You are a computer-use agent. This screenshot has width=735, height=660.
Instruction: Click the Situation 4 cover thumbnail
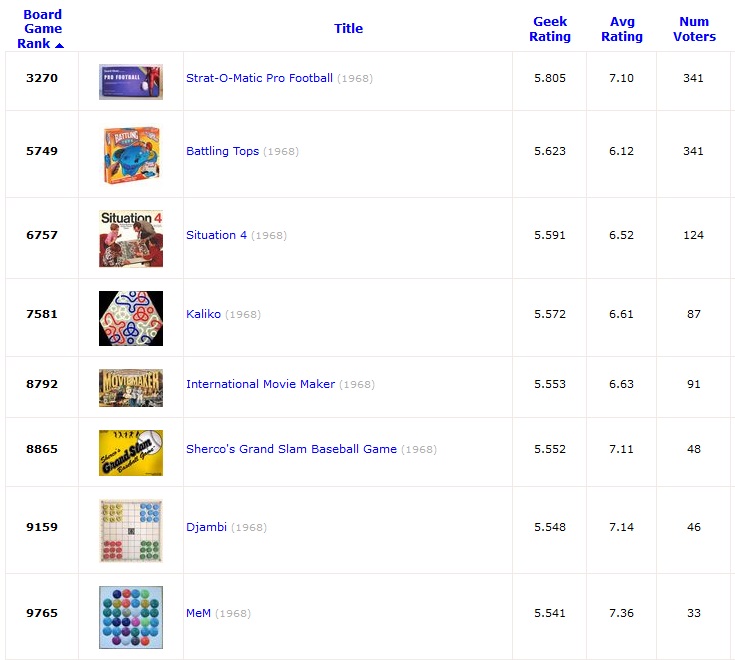[x=131, y=239]
